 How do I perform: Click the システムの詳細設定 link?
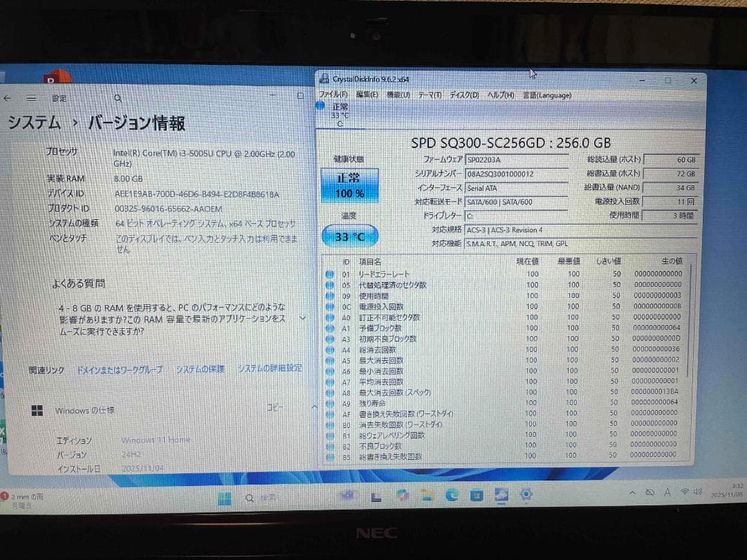point(271,370)
